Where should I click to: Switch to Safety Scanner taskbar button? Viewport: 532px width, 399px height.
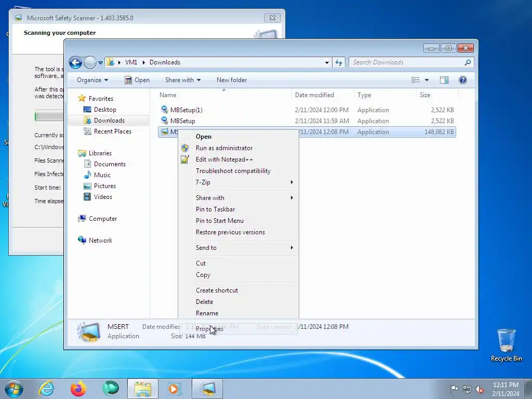(207, 389)
